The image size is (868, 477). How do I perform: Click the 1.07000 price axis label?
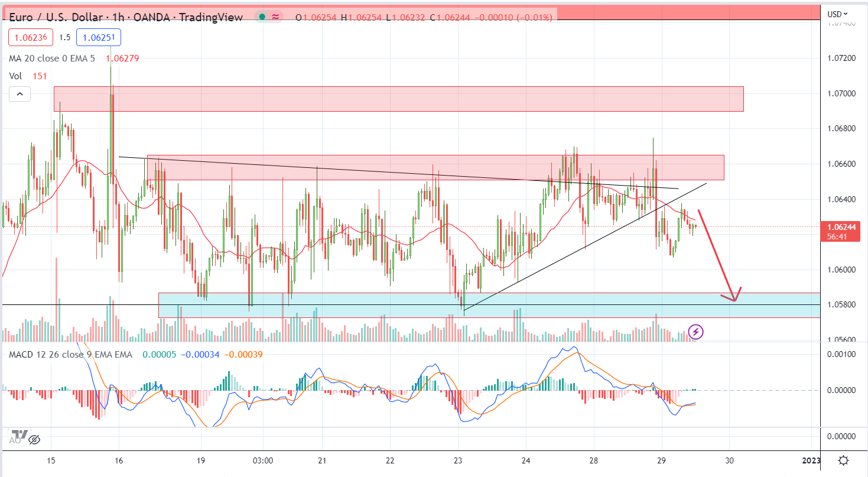(x=841, y=93)
